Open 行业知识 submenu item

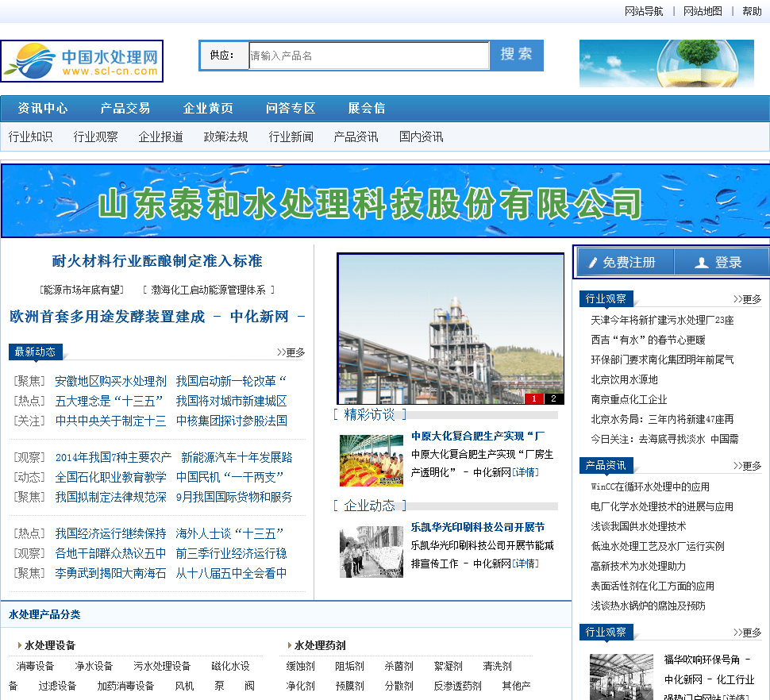tap(30, 137)
